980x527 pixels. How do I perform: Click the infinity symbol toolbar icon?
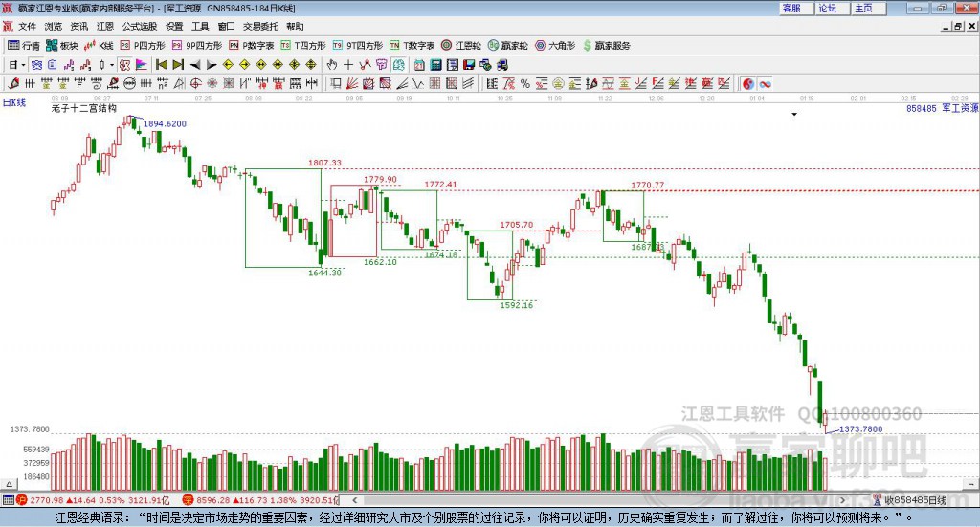point(765,83)
